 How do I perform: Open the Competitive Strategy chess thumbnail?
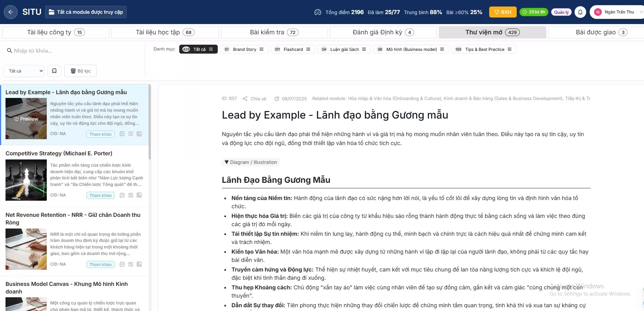click(x=26, y=180)
